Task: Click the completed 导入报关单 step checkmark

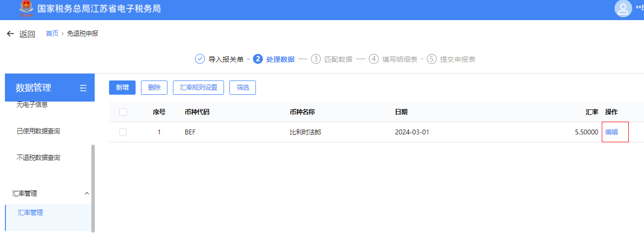Action: [x=200, y=59]
